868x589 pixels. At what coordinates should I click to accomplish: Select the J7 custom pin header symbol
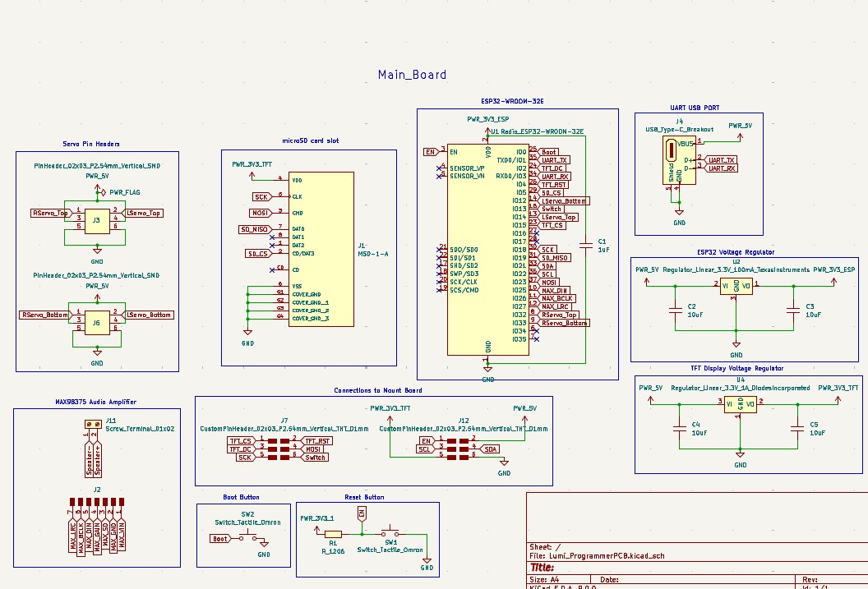pyautogui.click(x=278, y=449)
